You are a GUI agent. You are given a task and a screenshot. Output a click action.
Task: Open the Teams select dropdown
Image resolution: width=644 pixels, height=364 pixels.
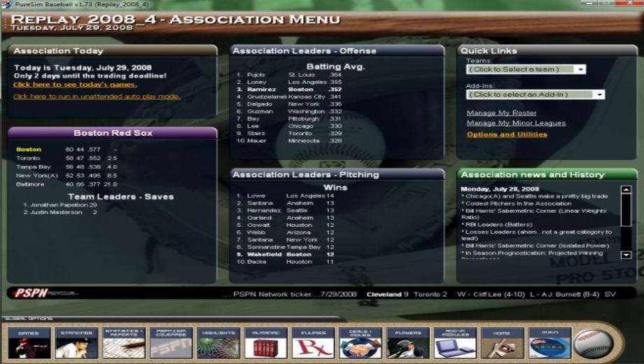[580, 69]
